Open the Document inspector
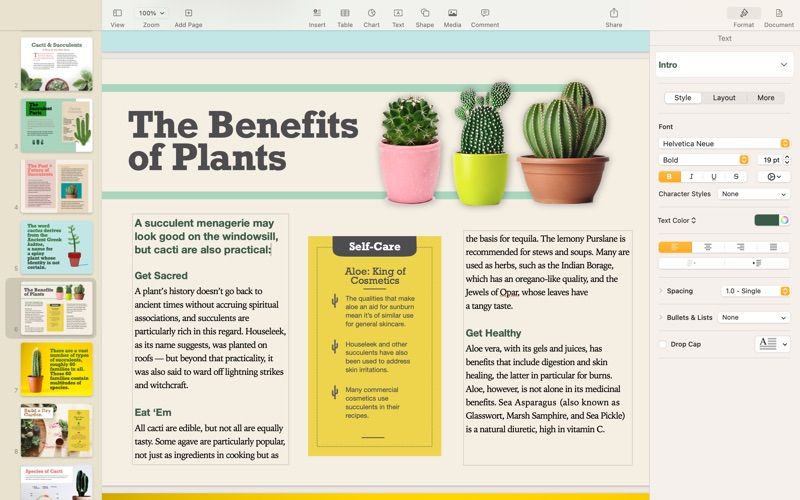Screen dimensions: 800x500 [779, 13]
